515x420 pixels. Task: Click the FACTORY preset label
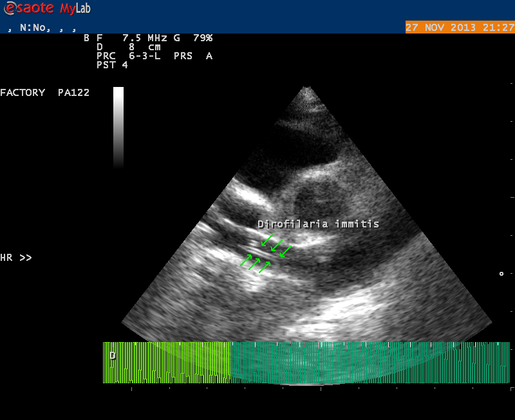click(x=23, y=93)
